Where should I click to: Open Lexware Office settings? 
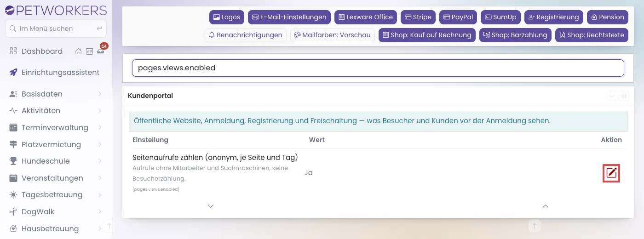pyautogui.click(x=366, y=17)
